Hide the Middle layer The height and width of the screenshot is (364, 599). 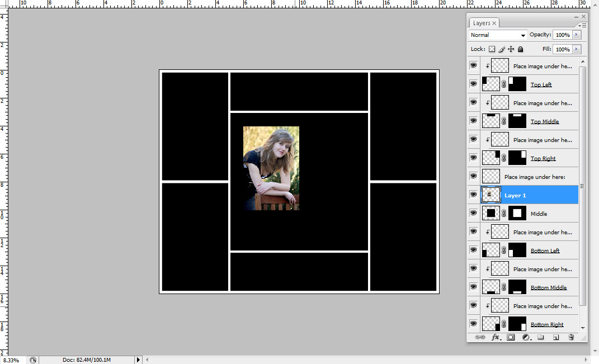(473, 213)
